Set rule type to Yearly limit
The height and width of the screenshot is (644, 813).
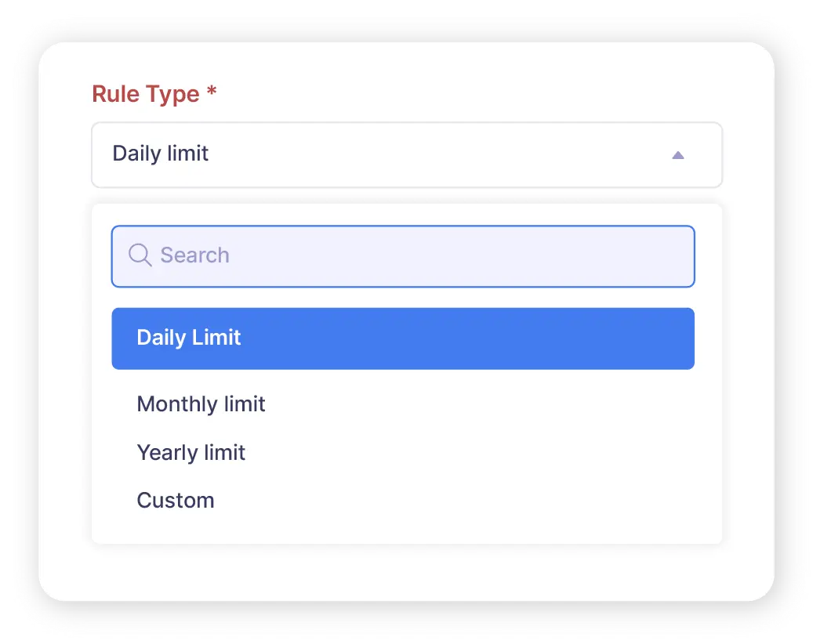point(191,453)
